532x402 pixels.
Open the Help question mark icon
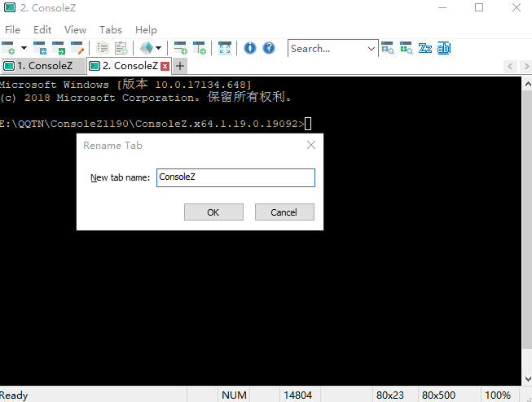click(x=269, y=48)
